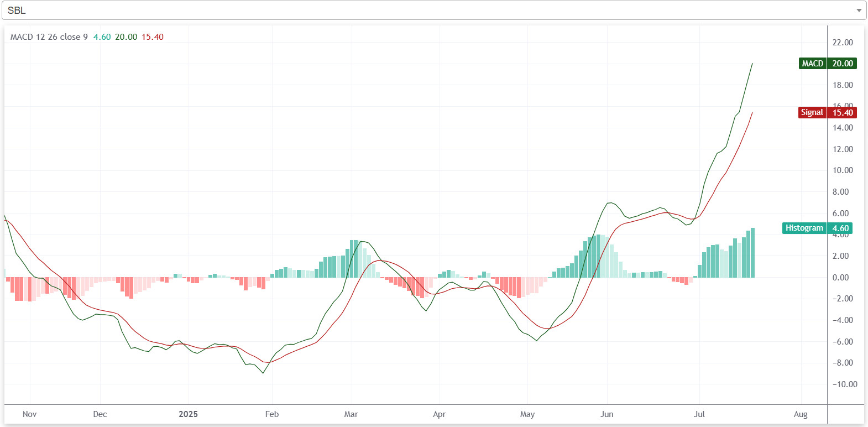Click the 8.00 price axis tick
The image size is (868, 427).
tap(840, 192)
